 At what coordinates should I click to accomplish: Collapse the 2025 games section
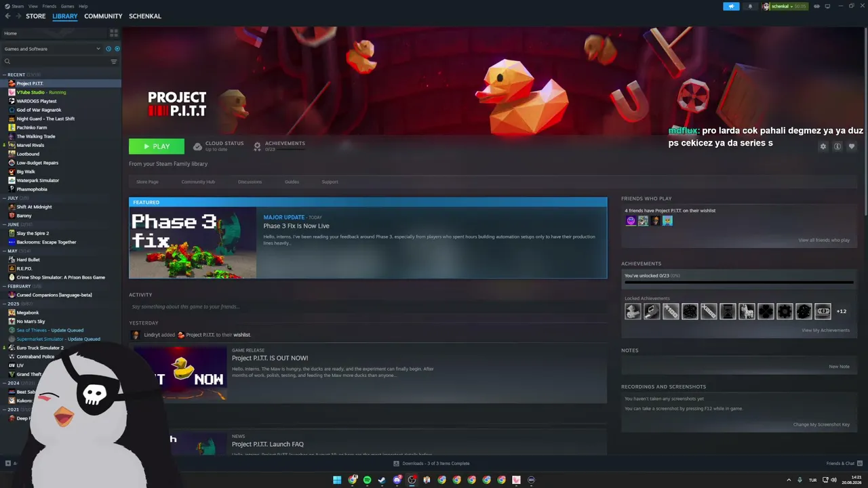point(5,304)
